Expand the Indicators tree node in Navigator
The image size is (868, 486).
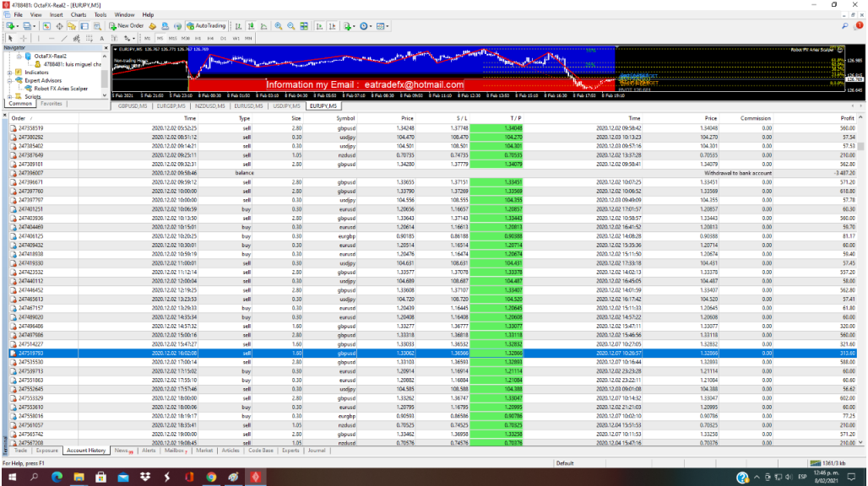9,73
